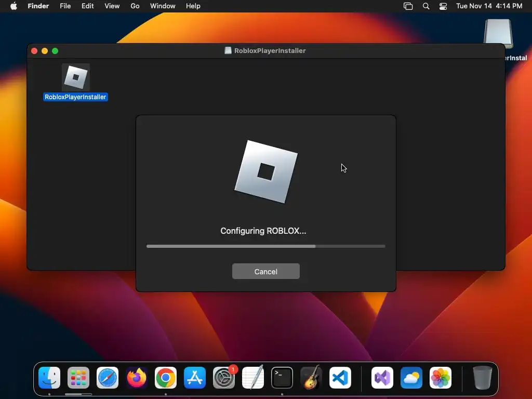Open the View menu

[x=112, y=6]
